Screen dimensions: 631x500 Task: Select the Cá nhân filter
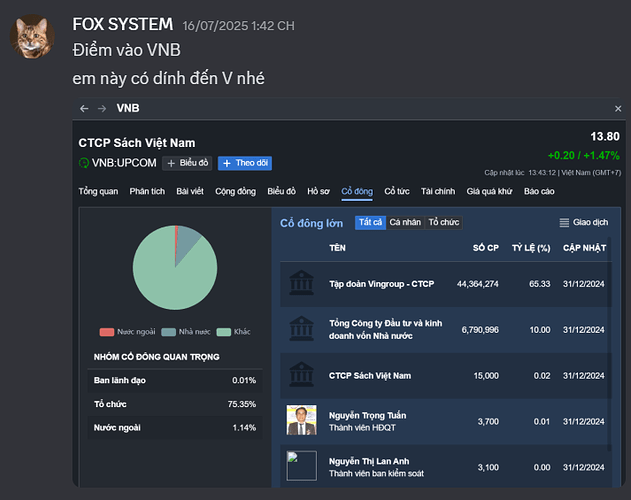pyautogui.click(x=405, y=222)
